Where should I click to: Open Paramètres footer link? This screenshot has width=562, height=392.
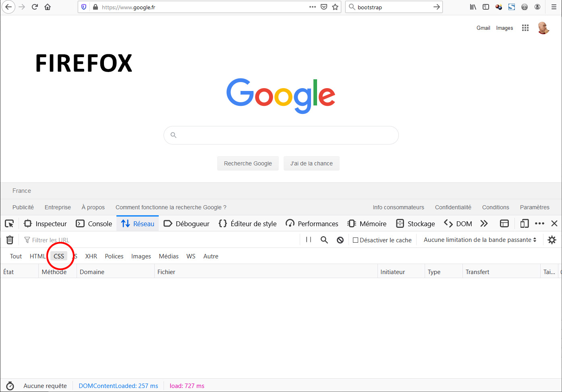click(x=535, y=207)
